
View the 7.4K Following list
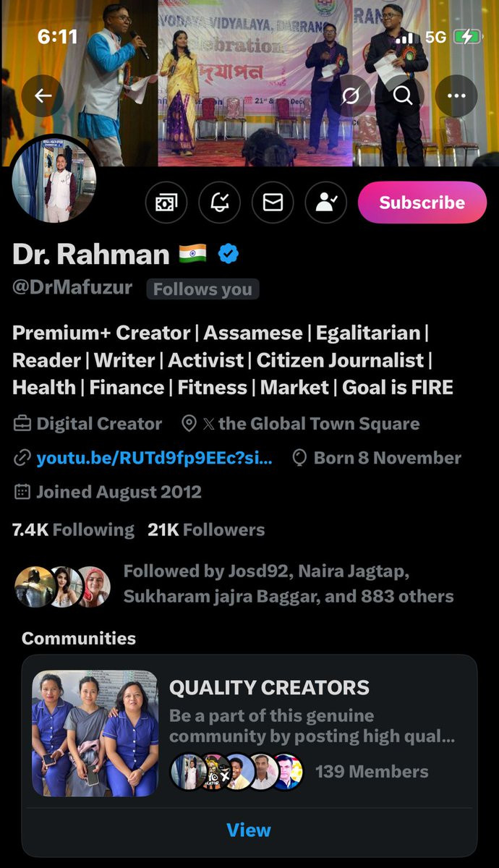click(73, 529)
